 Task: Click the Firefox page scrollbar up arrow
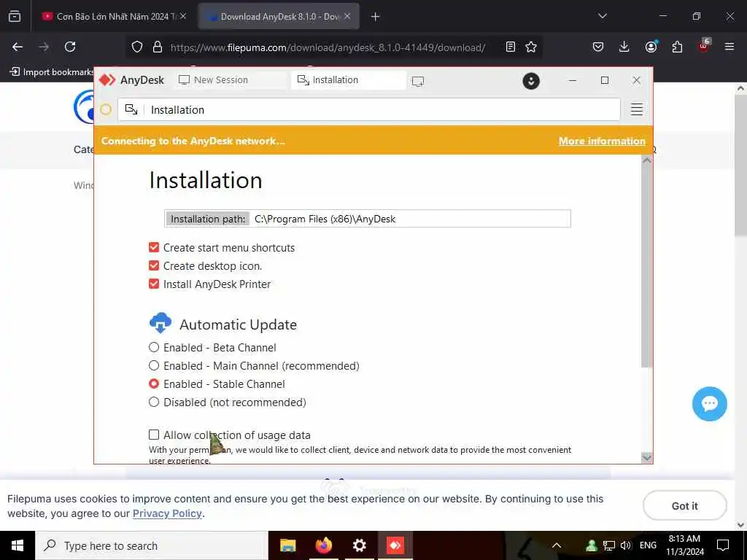pyautogui.click(x=740, y=88)
